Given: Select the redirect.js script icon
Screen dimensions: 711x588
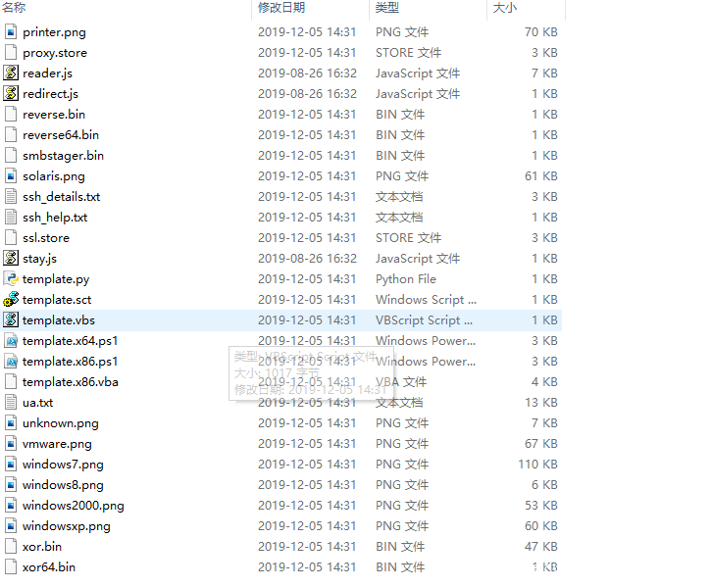Looking at the screenshot, I should (11, 94).
